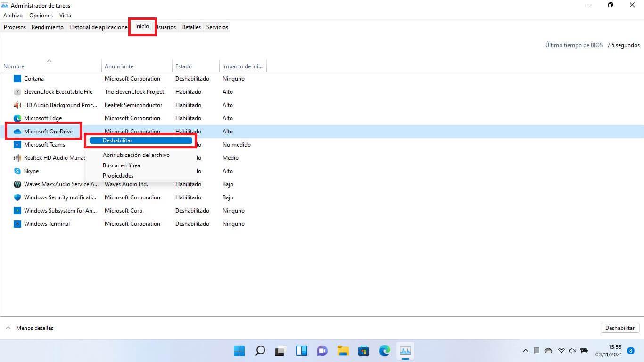Switch to the Rendimiento tab
Viewport: 644px width, 362px height.
point(48,27)
